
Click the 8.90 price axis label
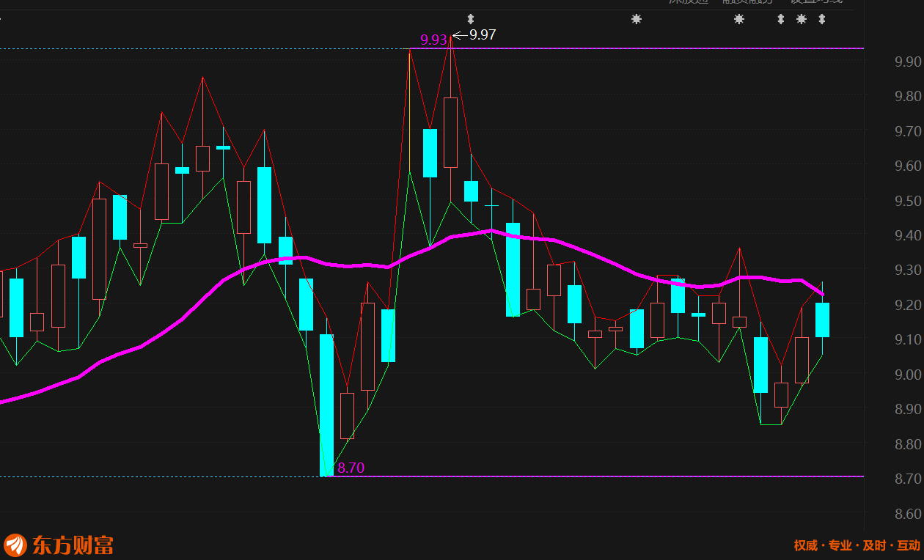[x=908, y=409]
